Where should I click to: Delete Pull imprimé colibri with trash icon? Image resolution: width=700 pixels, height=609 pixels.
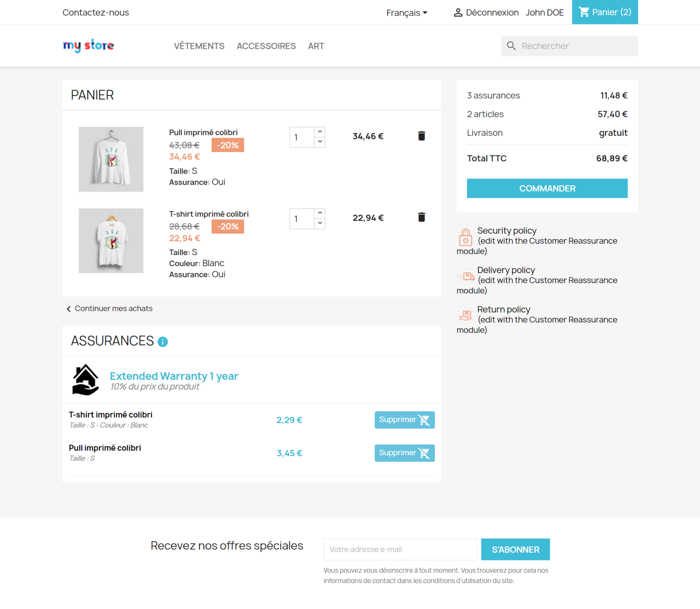(x=421, y=136)
